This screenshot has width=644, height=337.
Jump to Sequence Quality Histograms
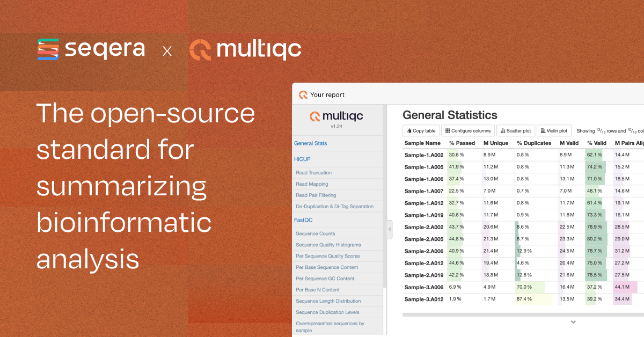click(x=328, y=245)
